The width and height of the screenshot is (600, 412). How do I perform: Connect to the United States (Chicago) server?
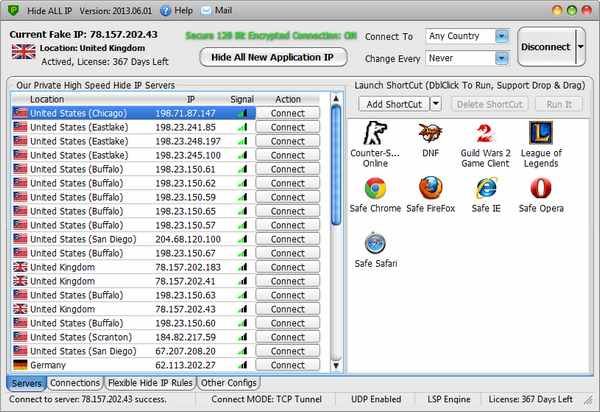(x=287, y=113)
